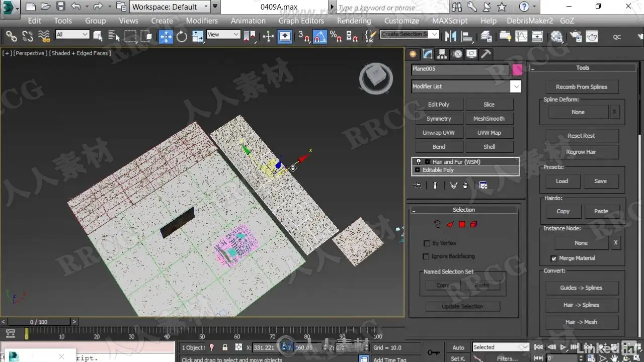Activate the Select and Move tool

pos(166,36)
